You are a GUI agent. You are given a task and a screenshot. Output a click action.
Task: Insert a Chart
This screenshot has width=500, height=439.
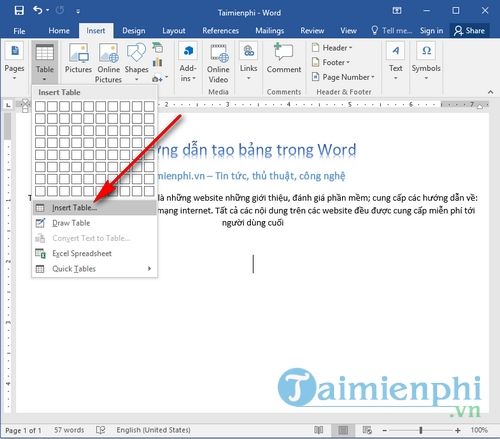[x=158, y=62]
